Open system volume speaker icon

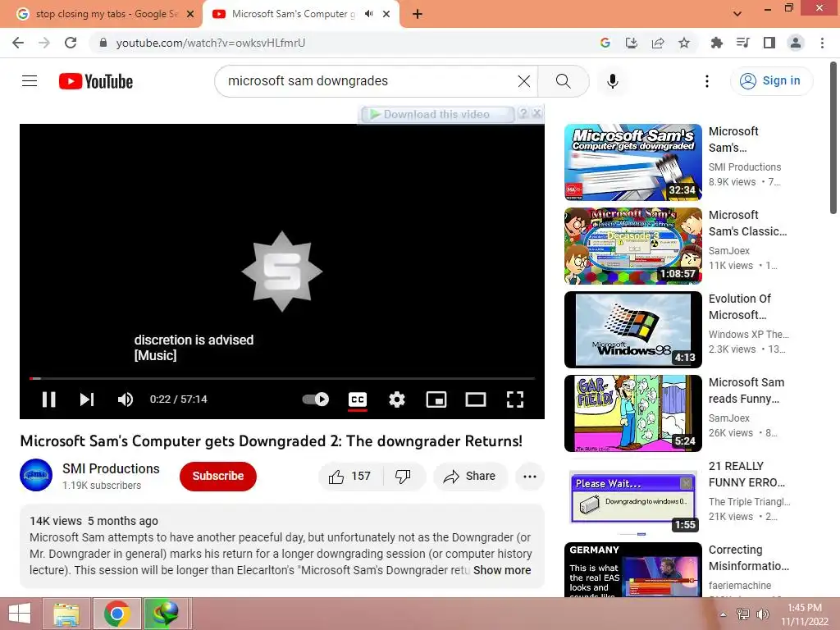[x=762, y=614]
